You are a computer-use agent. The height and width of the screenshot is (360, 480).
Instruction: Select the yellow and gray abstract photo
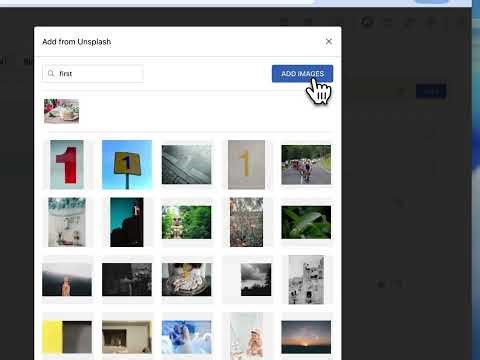coord(67,337)
